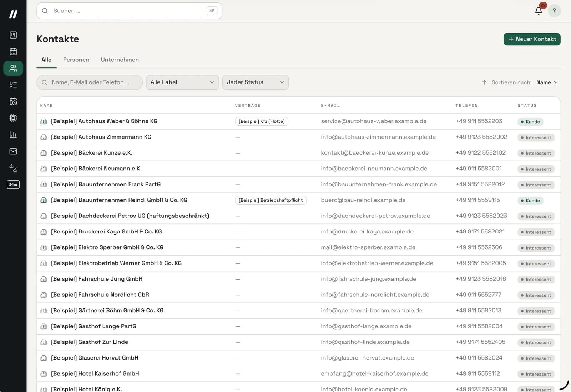Click the STATUS column header
This screenshot has height=392, width=571.
click(x=527, y=105)
